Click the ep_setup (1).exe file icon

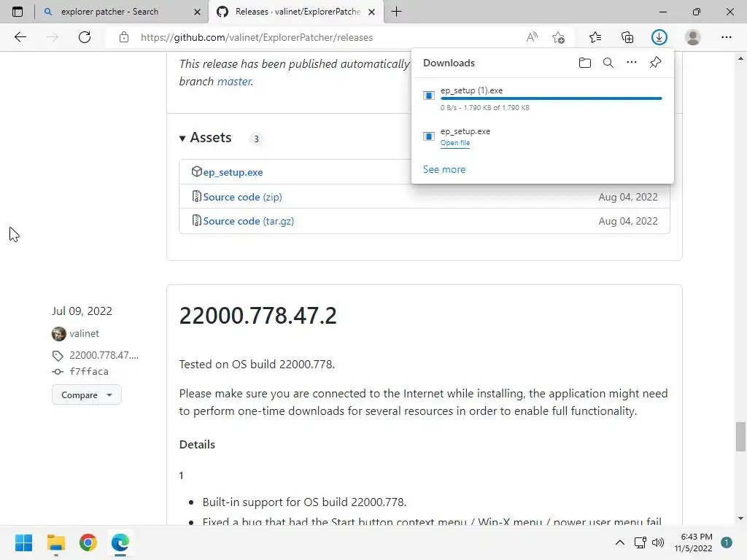[429, 96]
